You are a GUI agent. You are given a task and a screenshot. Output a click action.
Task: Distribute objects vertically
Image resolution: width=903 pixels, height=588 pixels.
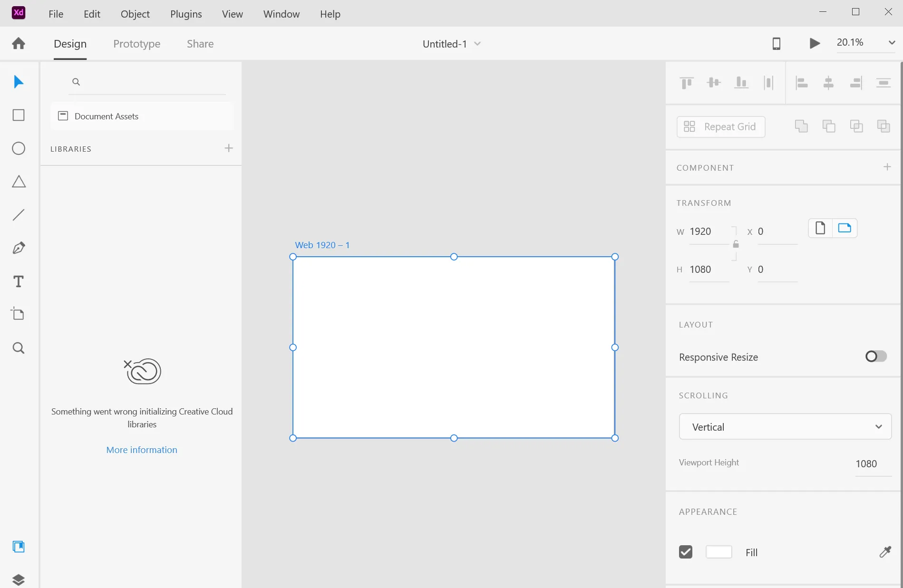coord(884,83)
